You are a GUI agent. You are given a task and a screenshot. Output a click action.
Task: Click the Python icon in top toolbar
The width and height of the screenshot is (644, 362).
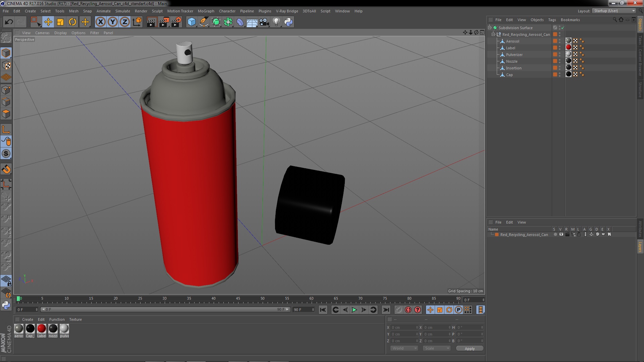(288, 22)
